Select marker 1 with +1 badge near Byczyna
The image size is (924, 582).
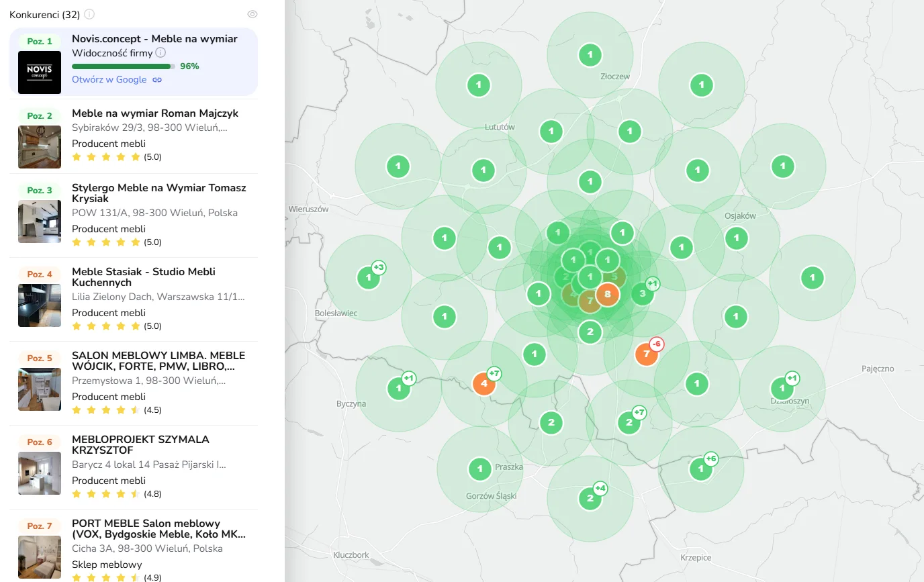399,388
